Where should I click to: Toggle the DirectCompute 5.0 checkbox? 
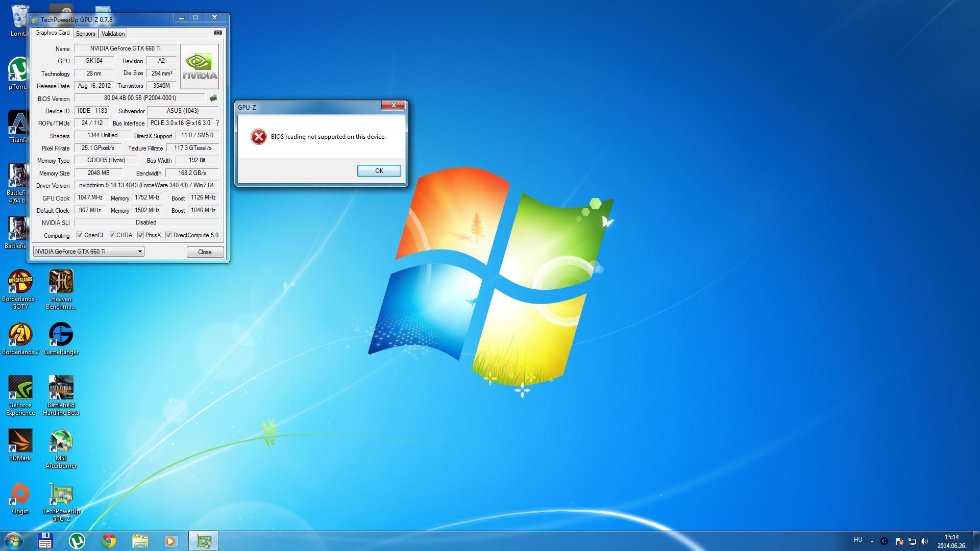point(168,235)
